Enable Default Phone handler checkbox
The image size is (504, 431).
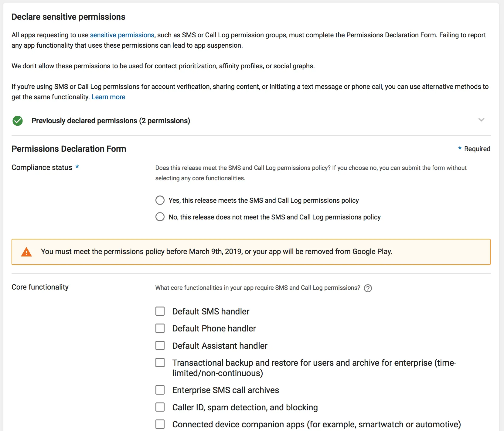click(160, 328)
